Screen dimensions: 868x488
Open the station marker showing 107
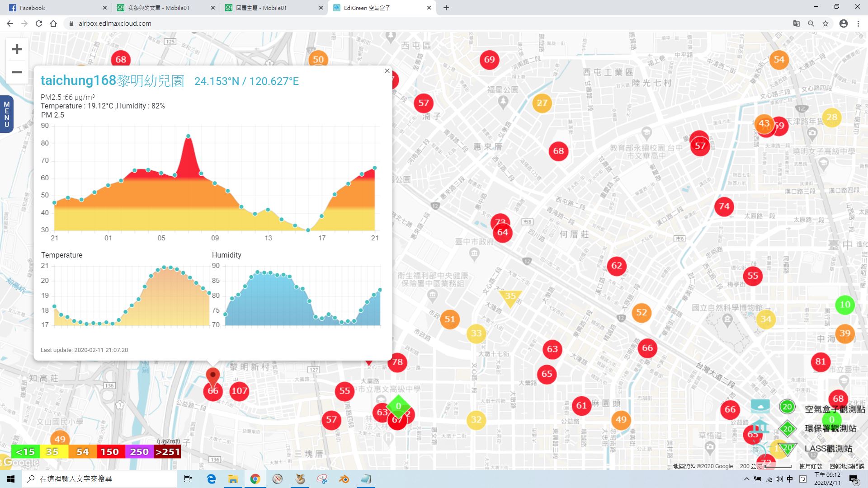tap(239, 391)
